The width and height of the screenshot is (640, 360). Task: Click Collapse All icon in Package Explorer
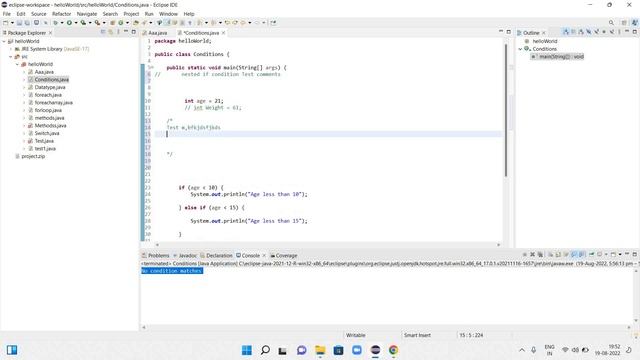103,32
